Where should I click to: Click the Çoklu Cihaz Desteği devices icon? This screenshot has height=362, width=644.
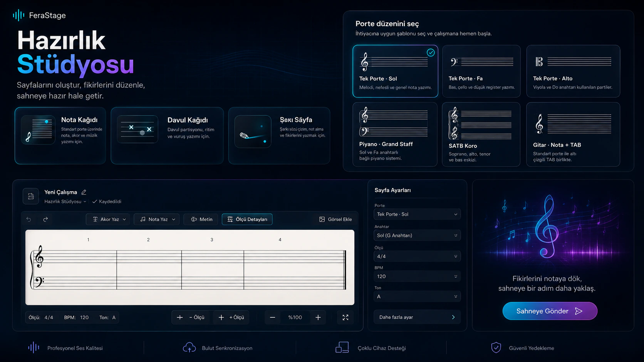coord(342,347)
